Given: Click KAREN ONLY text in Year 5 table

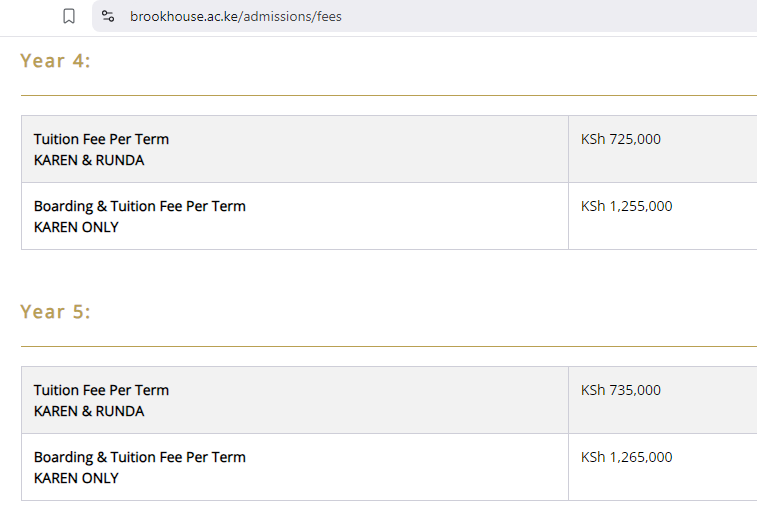Looking at the screenshot, I should coord(76,478).
